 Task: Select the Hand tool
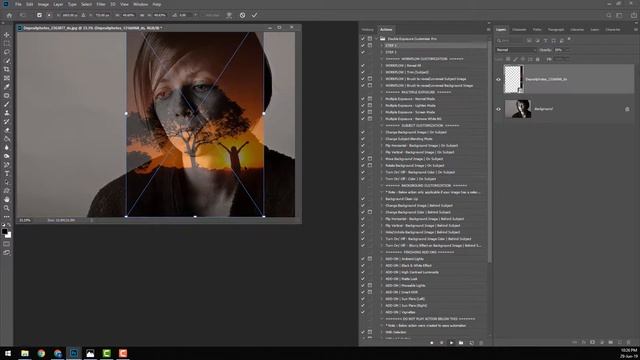pyautogui.click(x=7, y=200)
